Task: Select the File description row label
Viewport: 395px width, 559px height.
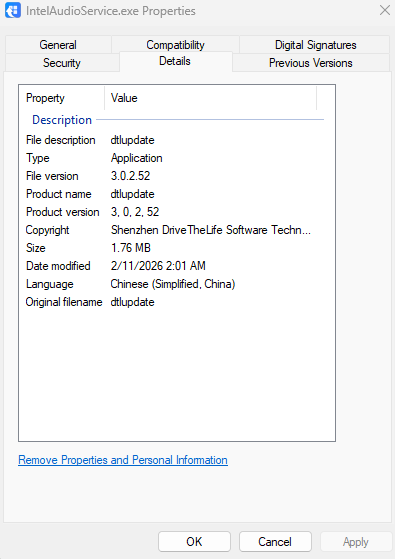Action: 61,140
